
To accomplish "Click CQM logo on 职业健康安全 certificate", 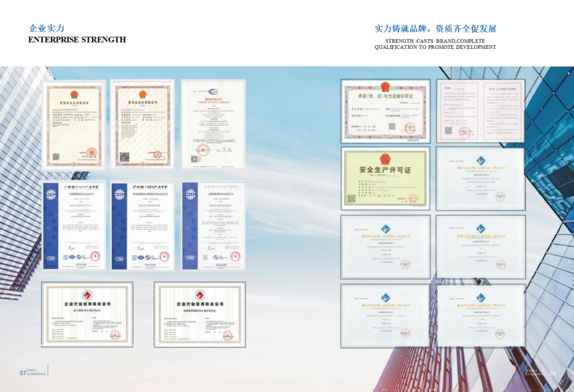I will 120,194.
